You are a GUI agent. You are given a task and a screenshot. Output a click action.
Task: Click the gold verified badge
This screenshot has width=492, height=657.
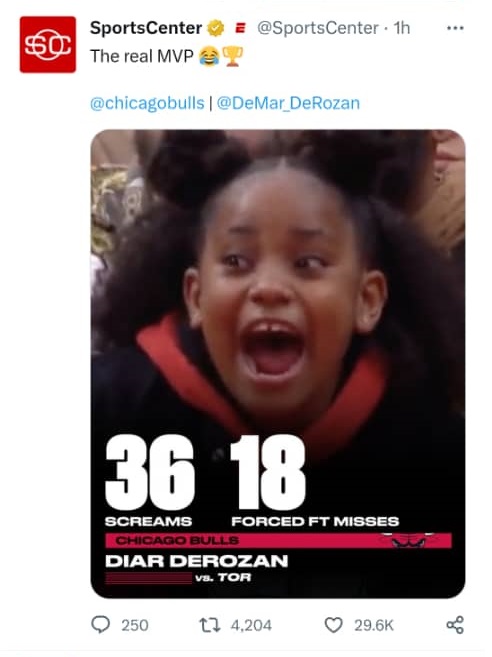pos(216,28)
